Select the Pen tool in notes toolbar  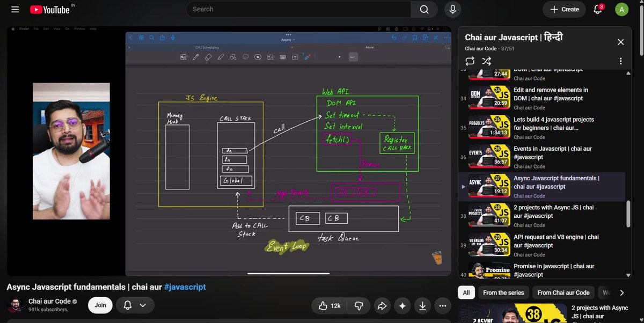195,57
